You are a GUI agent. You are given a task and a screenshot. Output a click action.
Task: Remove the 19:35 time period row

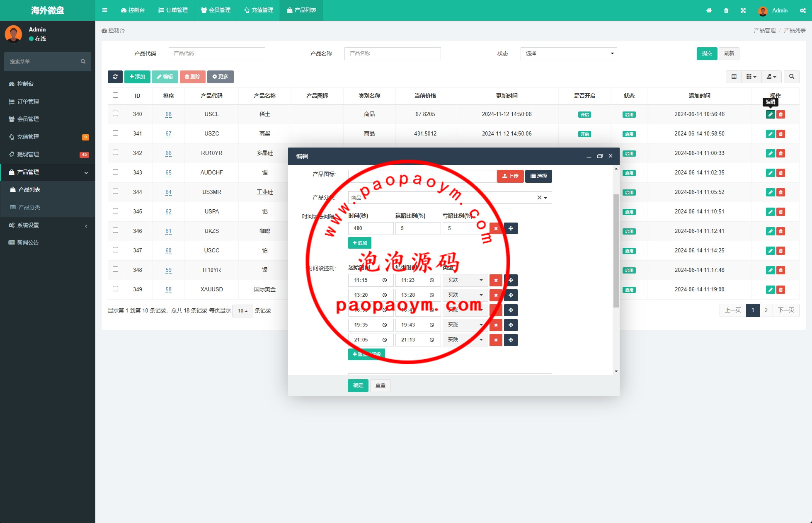(x=496, y=325)
